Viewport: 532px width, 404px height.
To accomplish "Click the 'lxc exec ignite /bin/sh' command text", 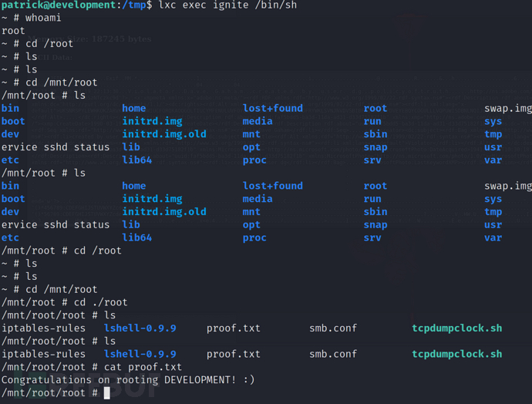I will tap(227, 5).
